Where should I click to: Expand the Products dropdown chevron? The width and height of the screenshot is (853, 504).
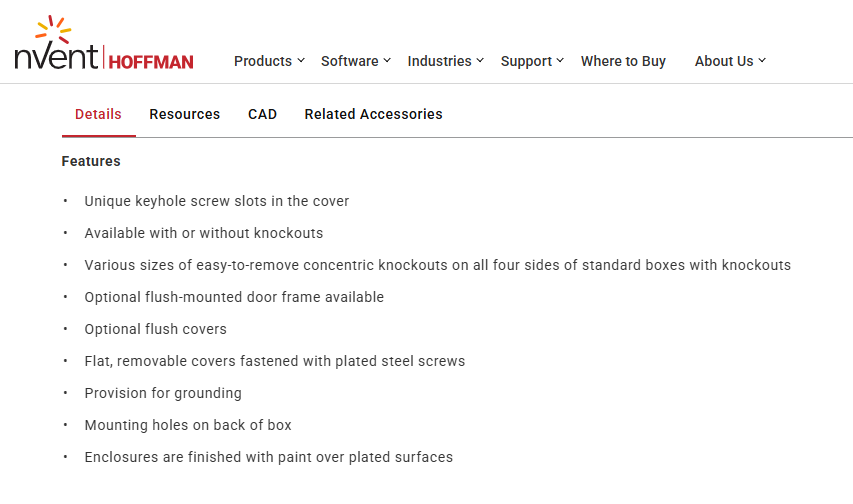point(301,61)
